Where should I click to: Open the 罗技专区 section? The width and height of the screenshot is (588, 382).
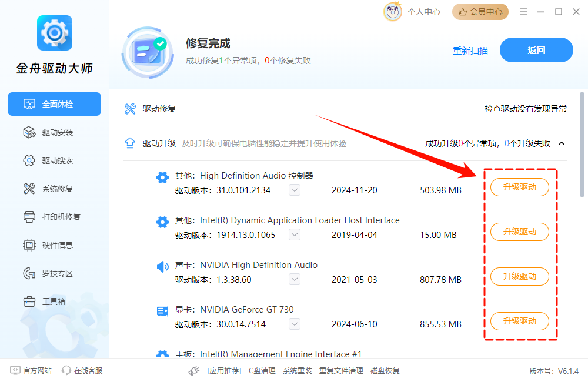pos(54,273)
